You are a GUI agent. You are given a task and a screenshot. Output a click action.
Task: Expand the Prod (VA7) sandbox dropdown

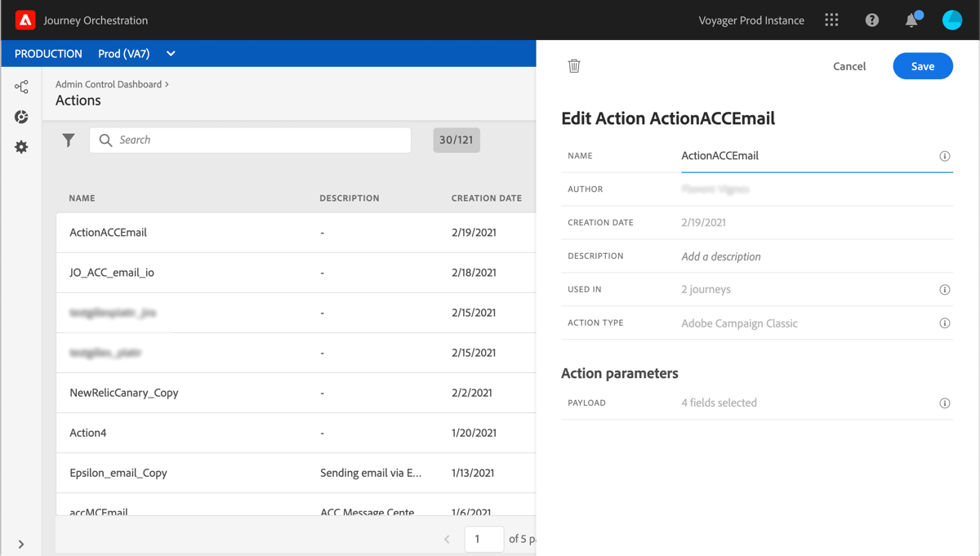(x=170, y=53)
